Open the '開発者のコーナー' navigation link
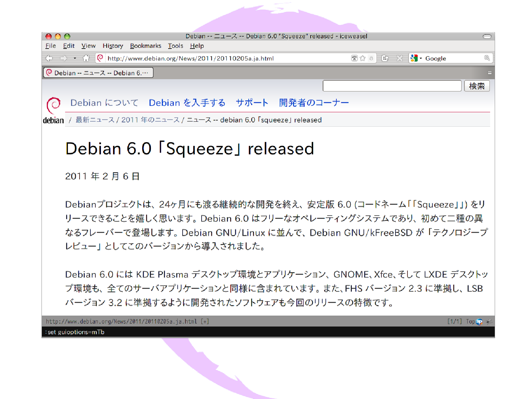 (x=314, y=103)
